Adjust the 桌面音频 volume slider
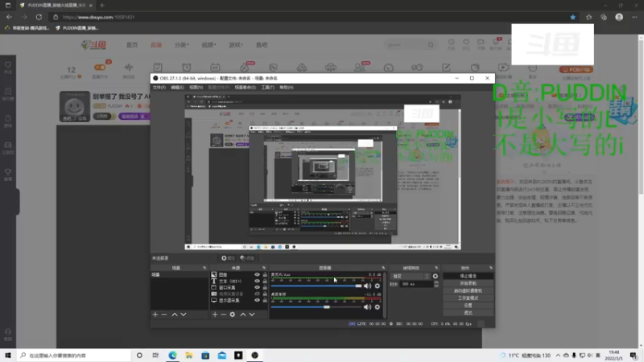644x362 pixels. coord(316,307)
